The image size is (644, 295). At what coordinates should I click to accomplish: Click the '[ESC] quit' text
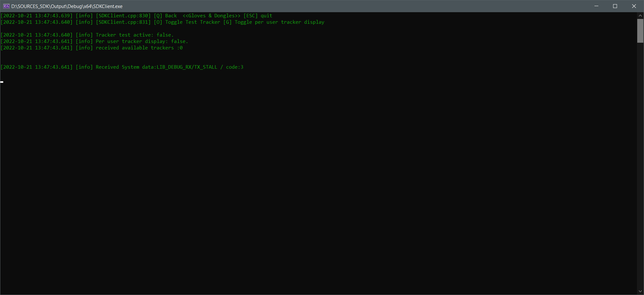click(x=258, y=16)
